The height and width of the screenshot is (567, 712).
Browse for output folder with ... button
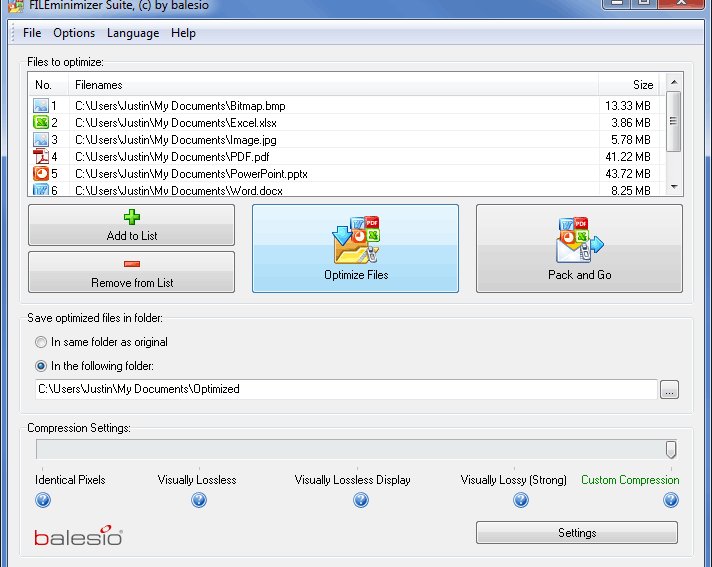[x=669, y=390]
